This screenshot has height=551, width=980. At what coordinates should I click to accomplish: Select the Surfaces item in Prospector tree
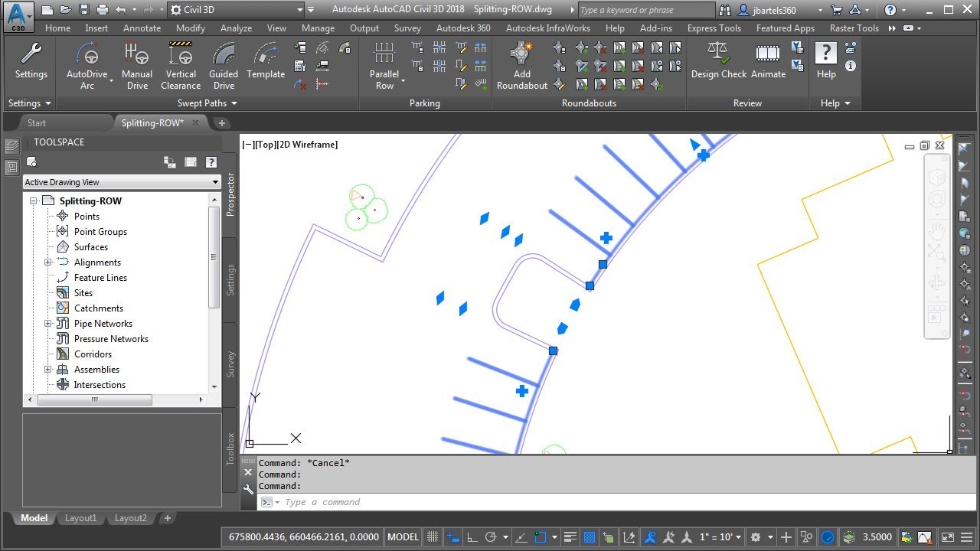(90, 247)
